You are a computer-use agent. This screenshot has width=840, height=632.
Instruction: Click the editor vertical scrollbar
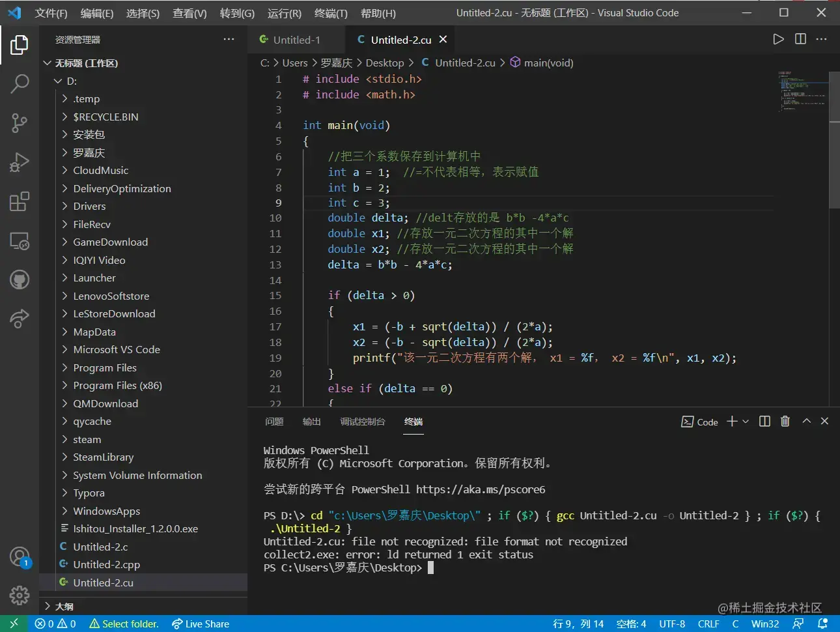click(834, 140)
